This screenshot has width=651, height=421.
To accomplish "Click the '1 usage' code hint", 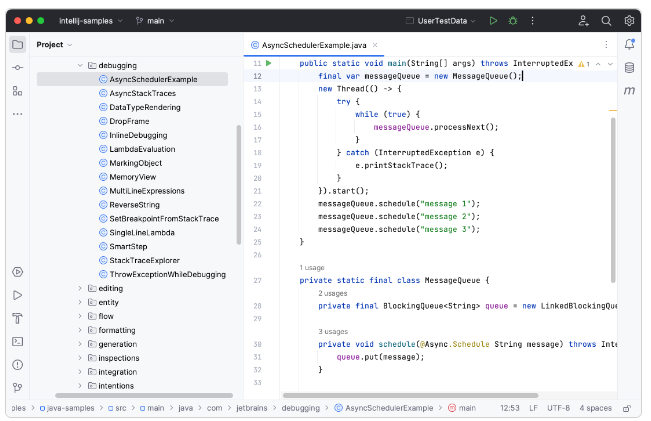I will tap(312, 268).
